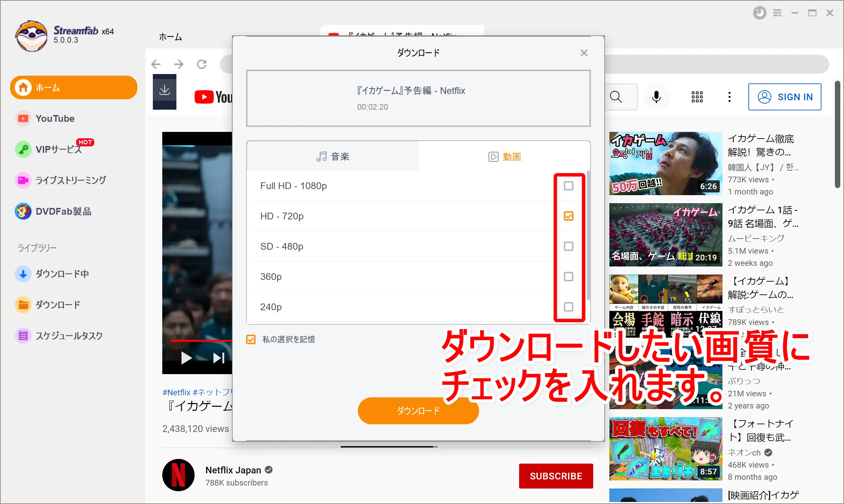
Task: Switch to the 動画 tab
Action: click(504, 156)
